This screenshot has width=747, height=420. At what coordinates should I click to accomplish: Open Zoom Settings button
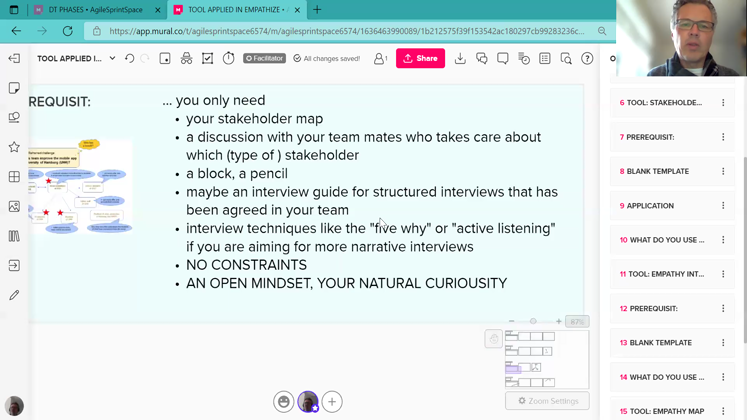pos(547,401)
